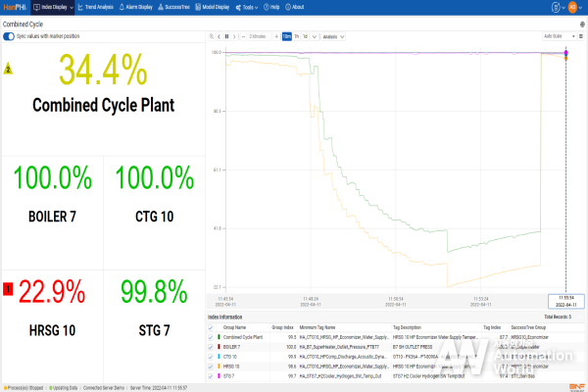Sort by Tag Index column header
The width and height of the screenshot is (588, 392).
tap(492, 327)
